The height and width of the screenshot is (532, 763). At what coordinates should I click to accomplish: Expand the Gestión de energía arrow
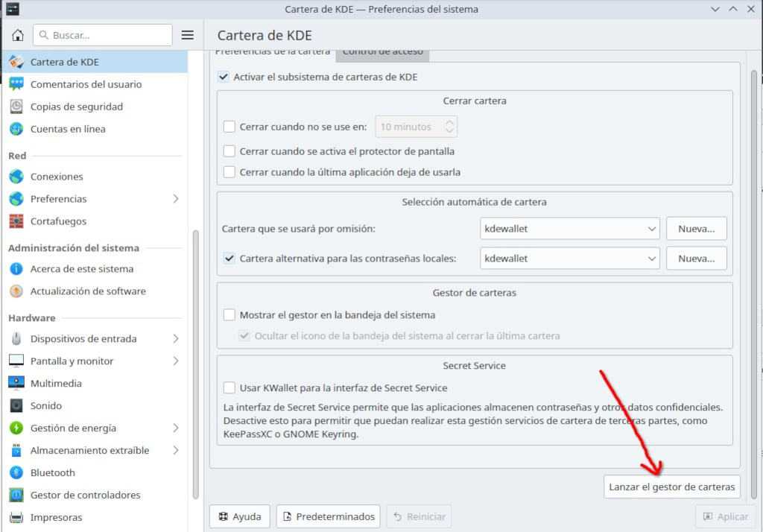176,428
